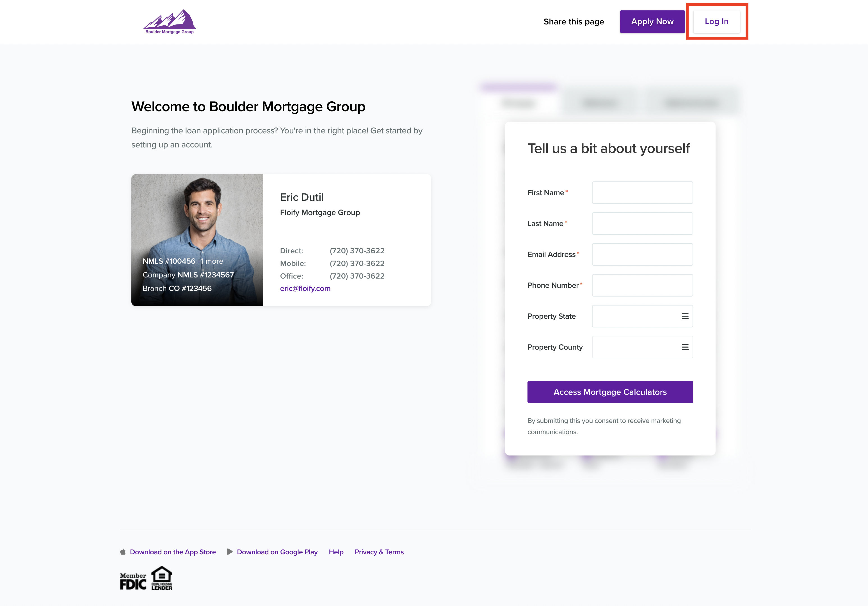Click the Share this page menu item
Image resolution: width=868 pixels, height=606 pixels.
pyautogui.click(x=574, y=22)
